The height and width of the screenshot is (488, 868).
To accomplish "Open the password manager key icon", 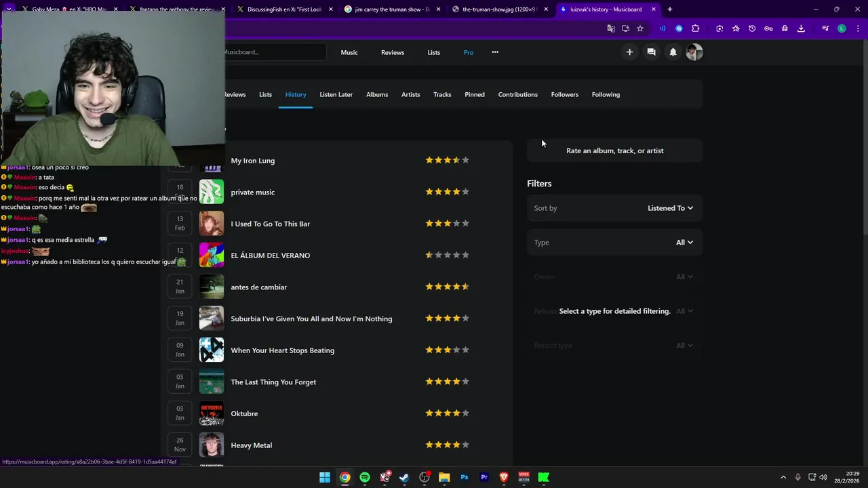I will pyautogui.click(x=768, y=28).
